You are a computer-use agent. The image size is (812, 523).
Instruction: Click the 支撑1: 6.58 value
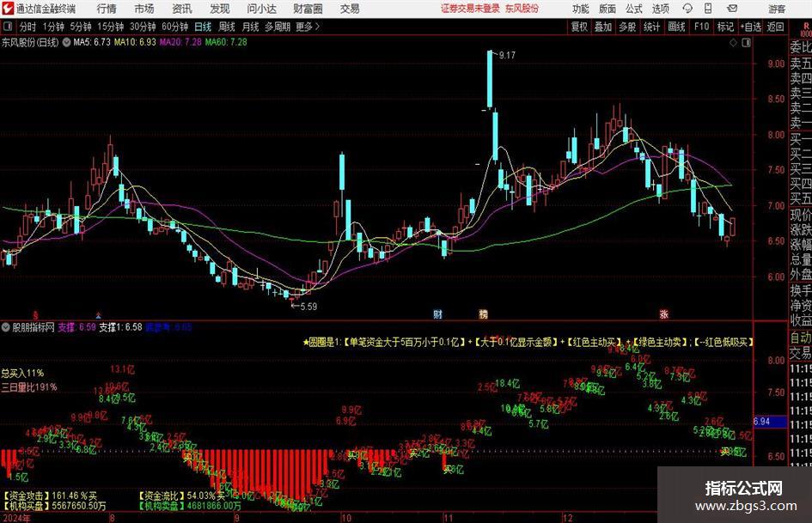coord(120,327)
